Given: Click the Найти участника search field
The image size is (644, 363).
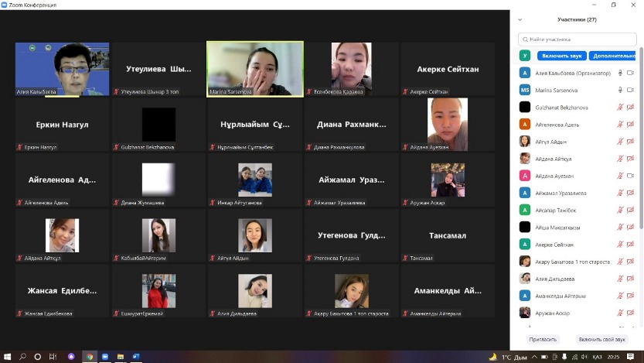Looking at the screenshot, I should (x=580, y=39).
